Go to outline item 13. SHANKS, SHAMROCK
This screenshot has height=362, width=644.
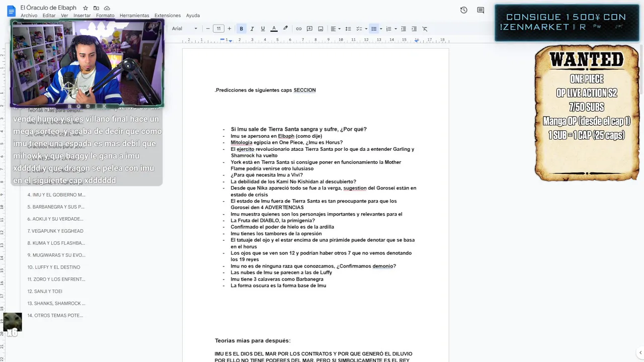pyautogui.click(x=56, y=303)
